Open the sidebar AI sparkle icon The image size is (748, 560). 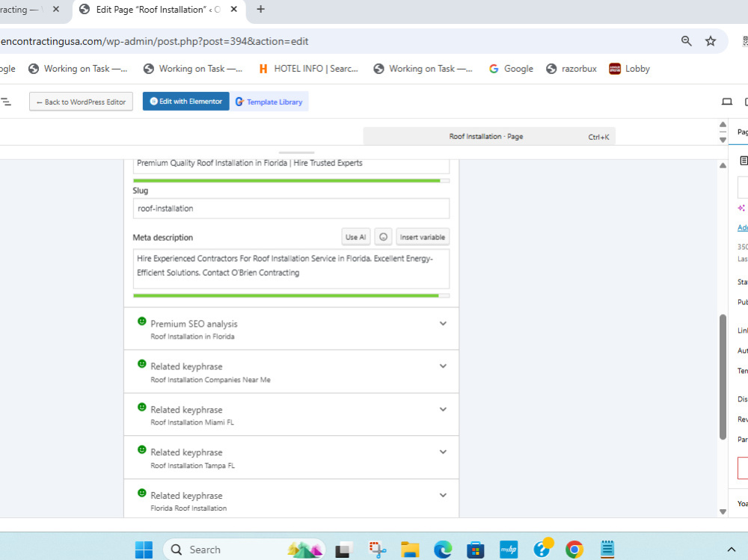click(x=741, y=208)
